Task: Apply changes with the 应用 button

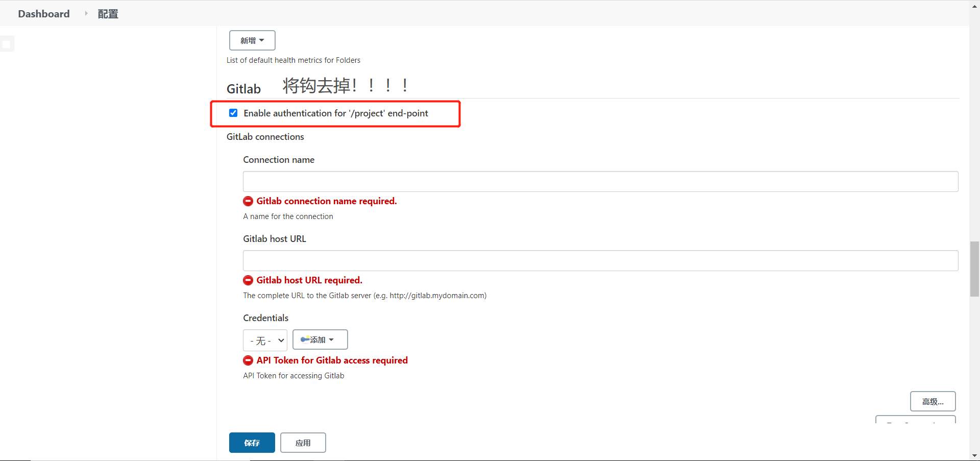Action: coord(303,443)
